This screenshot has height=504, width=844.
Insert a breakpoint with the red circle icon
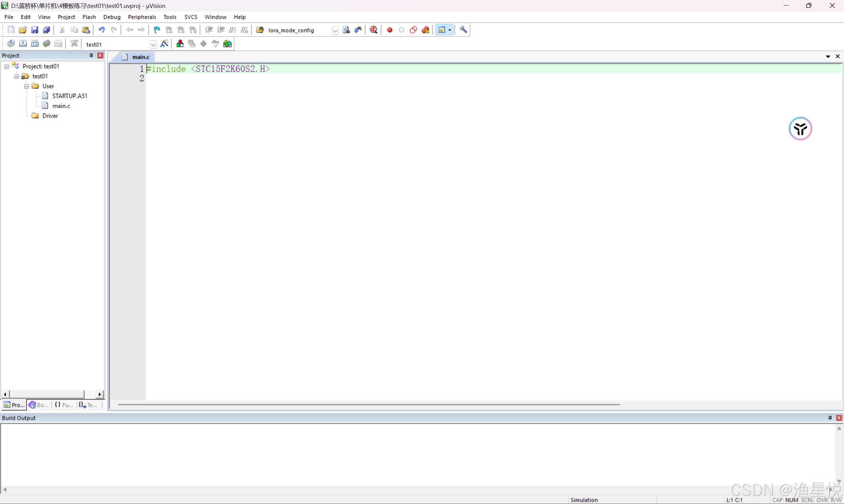(x=390, y=30)
